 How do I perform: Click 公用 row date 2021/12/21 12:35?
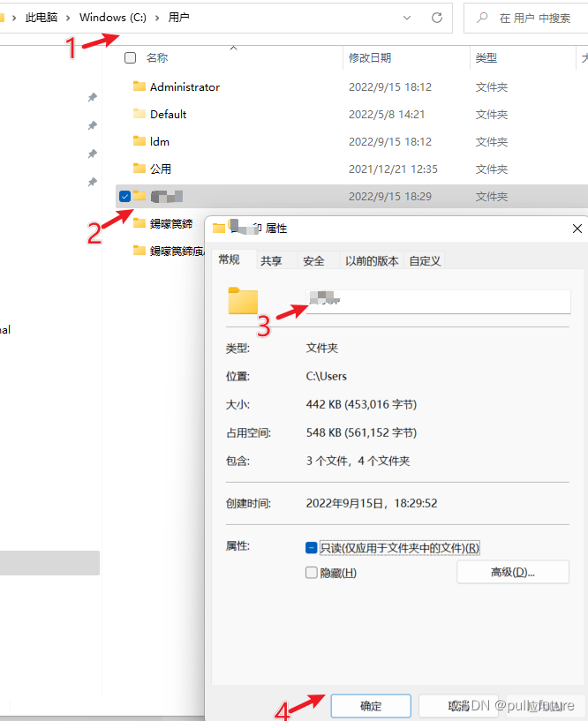[393, 169]
